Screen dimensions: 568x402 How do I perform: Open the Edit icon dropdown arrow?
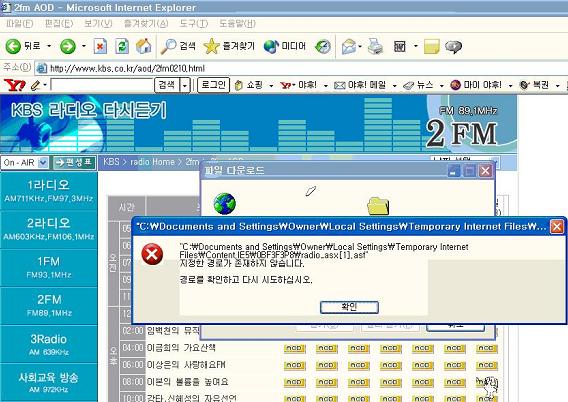point(415,46)
